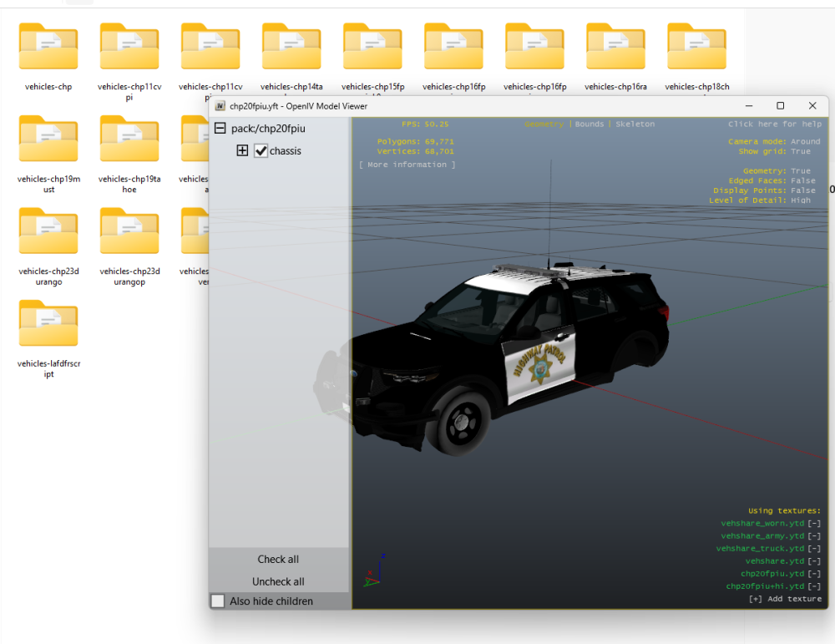Expand the More information section

[407, 165]
